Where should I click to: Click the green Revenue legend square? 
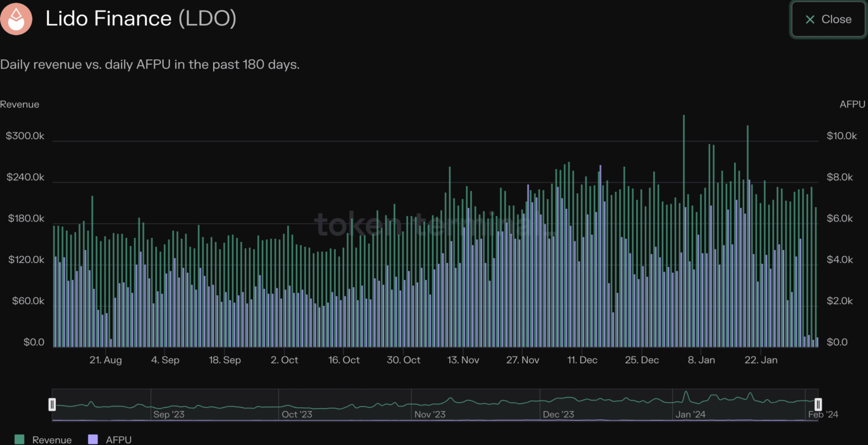[x=20, y=439]
